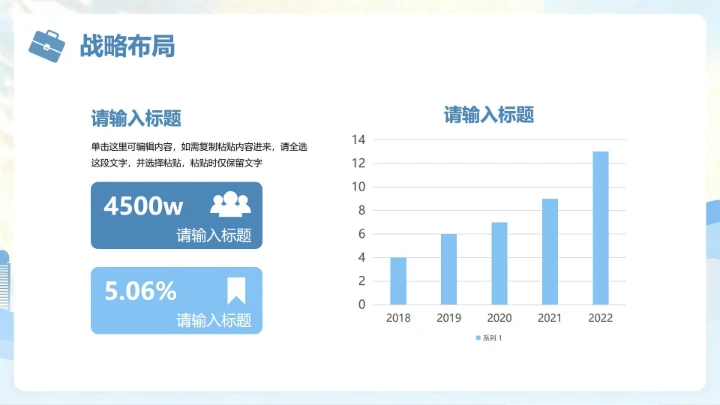Viewport: 720px width, 405px height.
Task: Click the bookmark icon in 5.06% card
Action: coord(236,290)
